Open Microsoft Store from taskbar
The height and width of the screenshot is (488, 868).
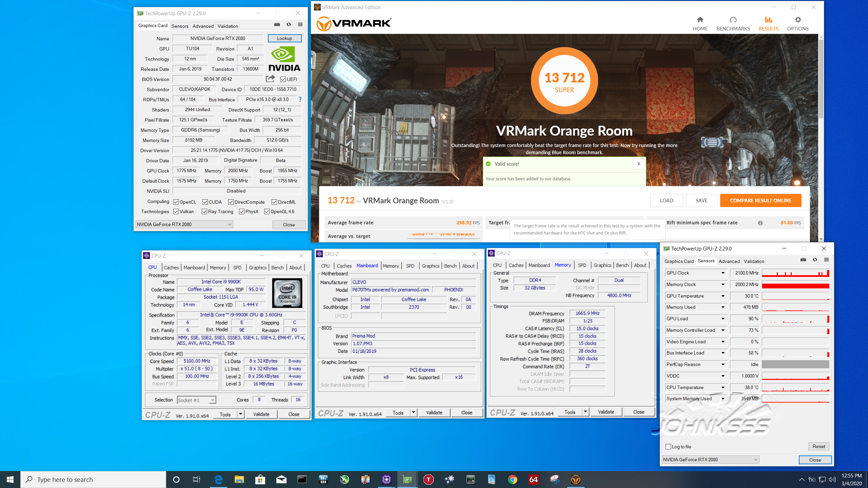pos(260,480)
